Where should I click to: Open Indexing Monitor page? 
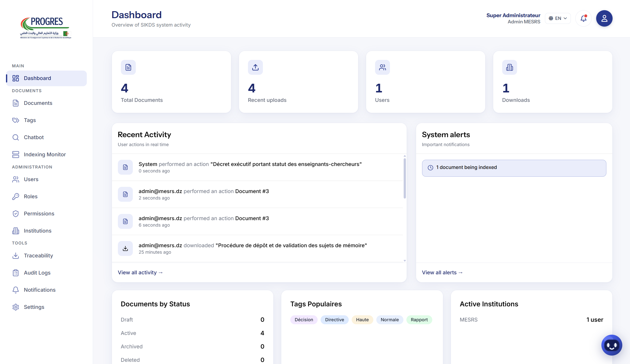[x=47, y=154]
